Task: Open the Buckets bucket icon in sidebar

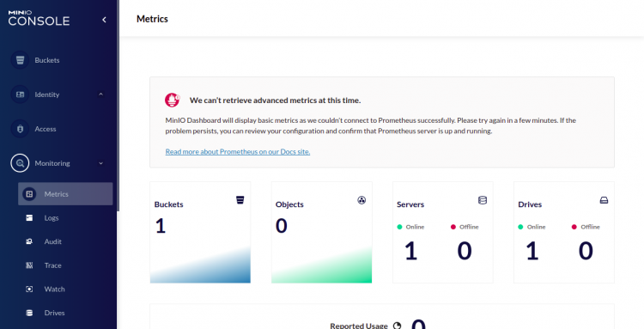Action: point(20,60)
